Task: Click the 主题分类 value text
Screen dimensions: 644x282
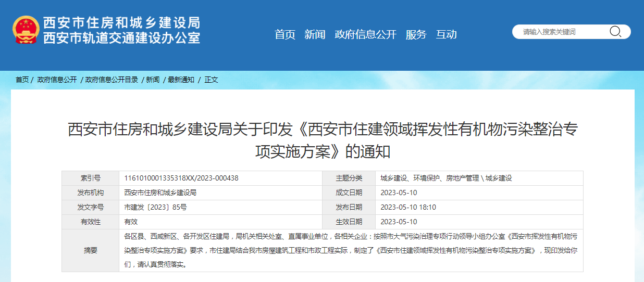Action: coord(446,178)
